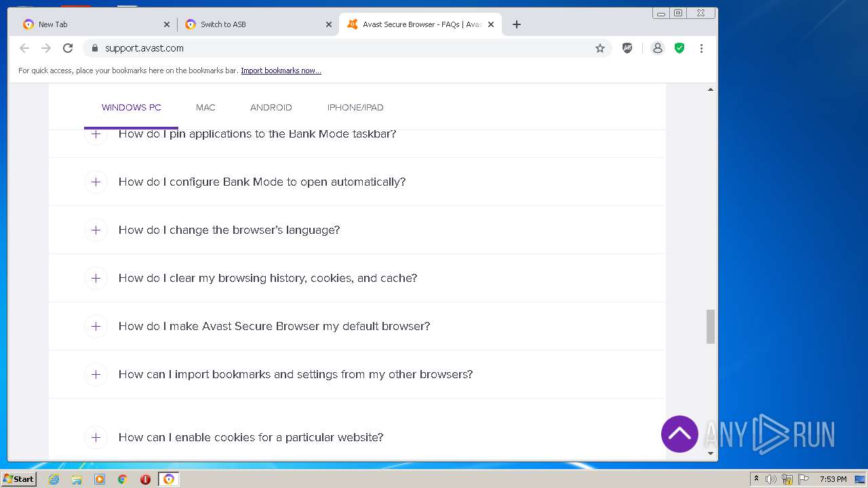The height and width of the screenshot is (488, 868).
Task: Close the New Tab tab
Action: point(167,24)
